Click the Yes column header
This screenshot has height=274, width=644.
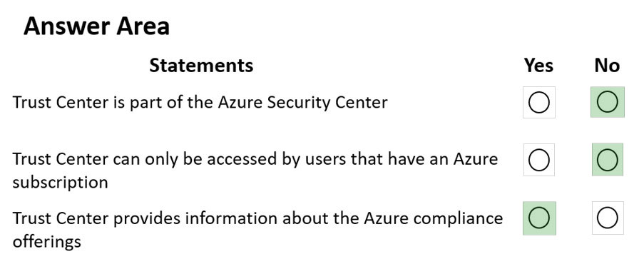coord(538,66)
